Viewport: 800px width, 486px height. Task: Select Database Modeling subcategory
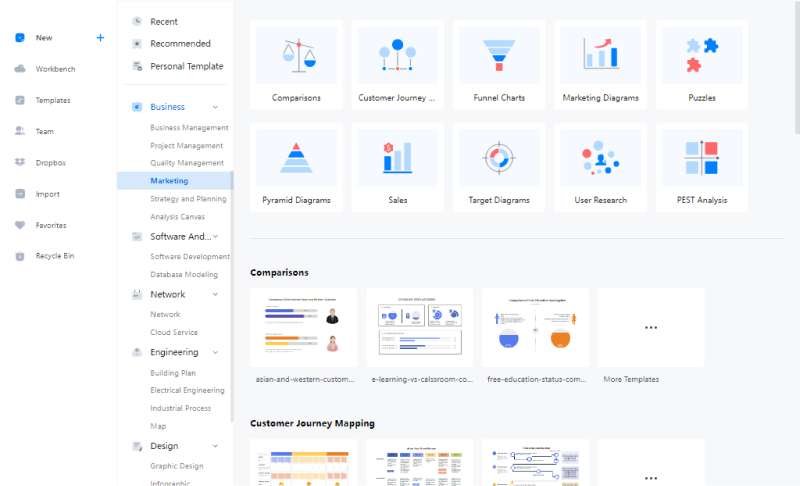[184, 274]
